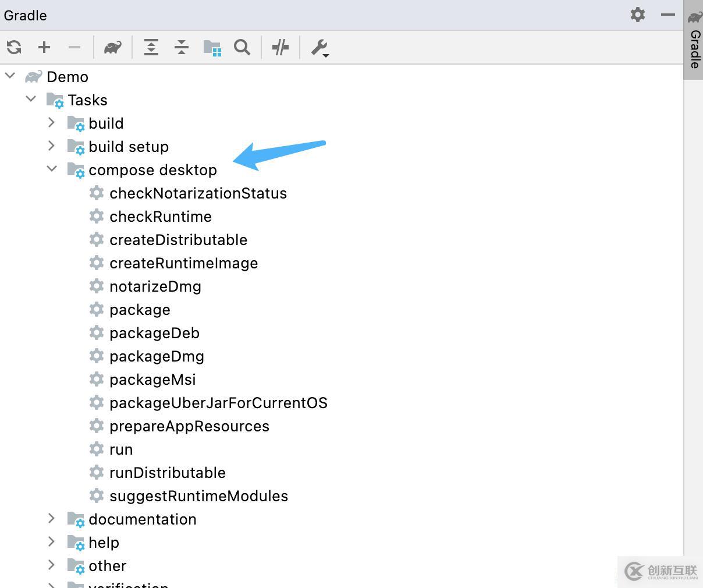Reload all Gradle projects
Viewport: 703px width, 588px height.
(14, 47)
